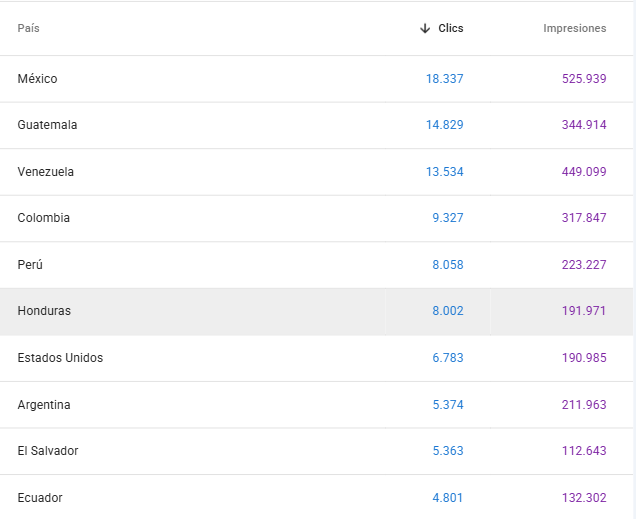The height and width of the screenshot is (519, 636).
Task: Select the Honduras country row
Action: point(316,311)
